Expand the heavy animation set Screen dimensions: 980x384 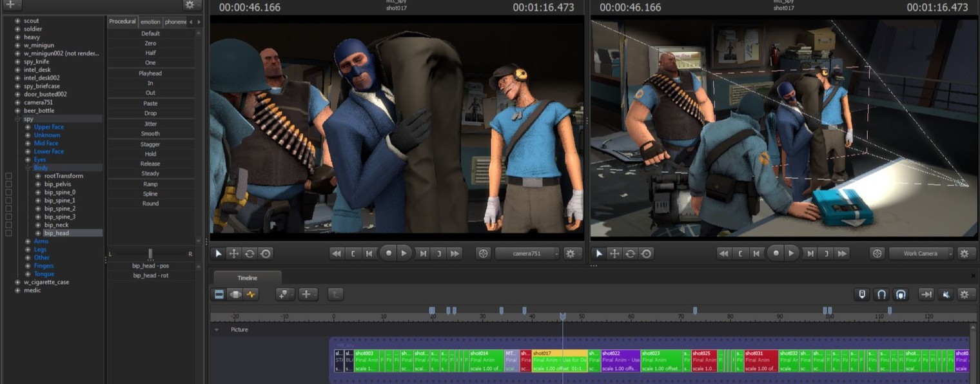click(17, 37)
